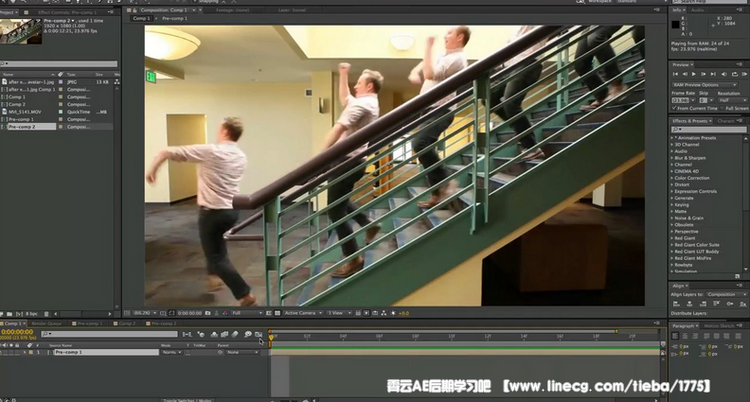Screen dimensions: 750x402
Task: Toggle pixel aspect ratio correction icon
Action: (358, 313)
